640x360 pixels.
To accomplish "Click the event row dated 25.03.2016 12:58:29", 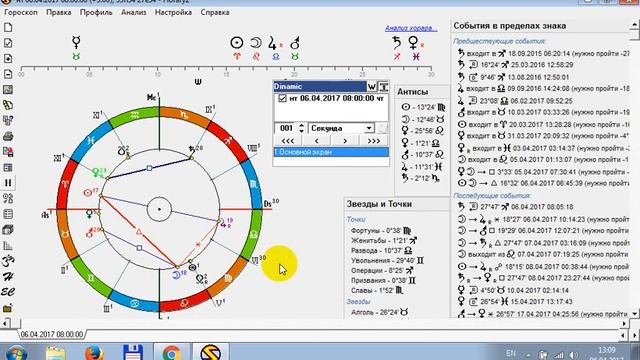I will tap(515, 65).
